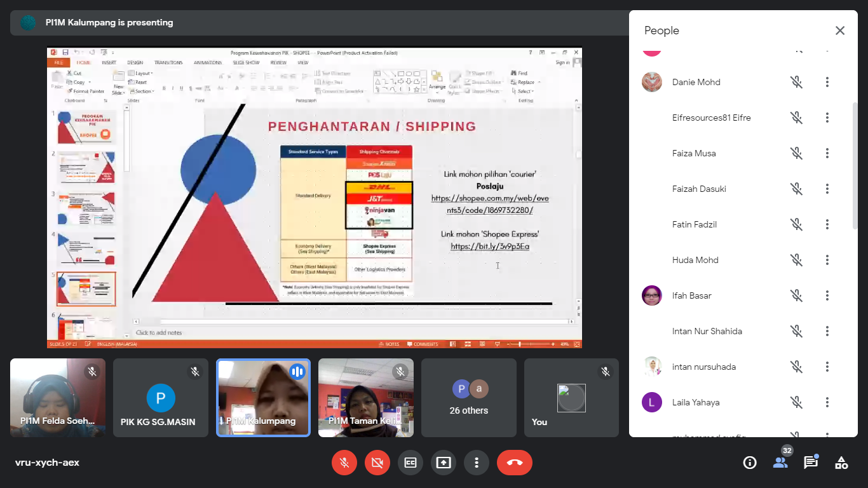Open the chat with everyone icon
Screen dimensions: 868x488
(811, 463)
